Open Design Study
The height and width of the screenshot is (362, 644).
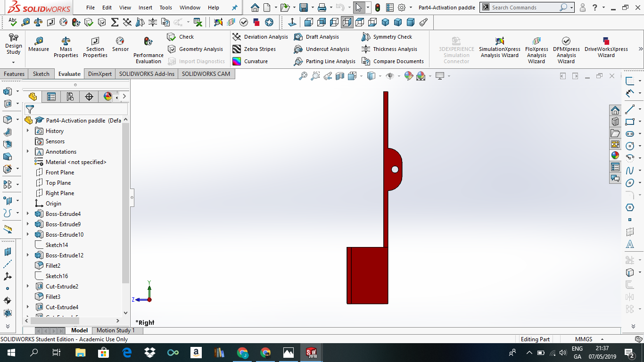click(13, 44)
